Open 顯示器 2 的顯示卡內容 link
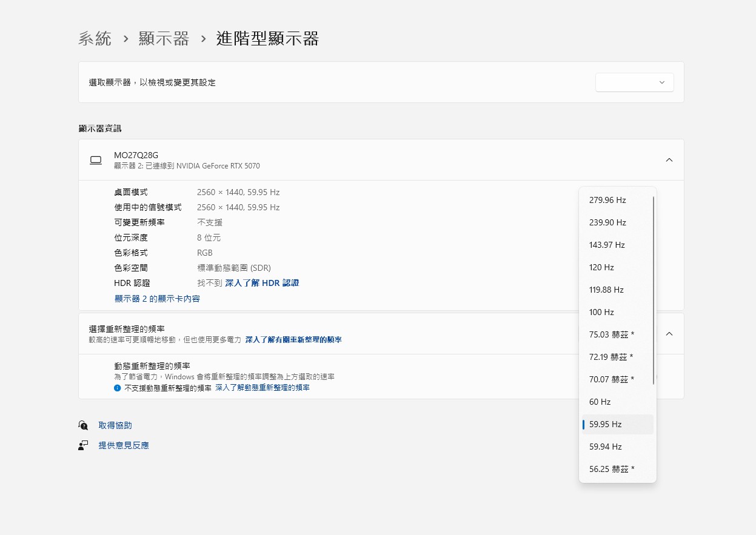756x535 pixels. pyautogui.click(x=157, y=299)
